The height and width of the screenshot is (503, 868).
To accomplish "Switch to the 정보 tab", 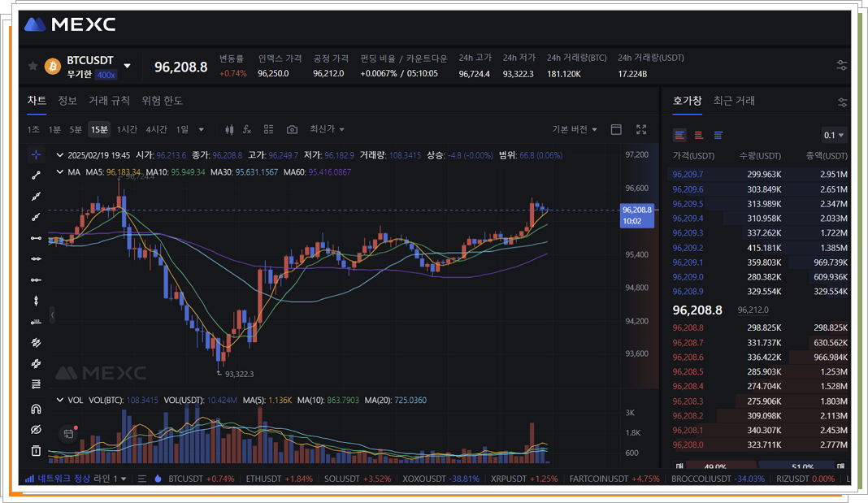I will click(67, 101).
